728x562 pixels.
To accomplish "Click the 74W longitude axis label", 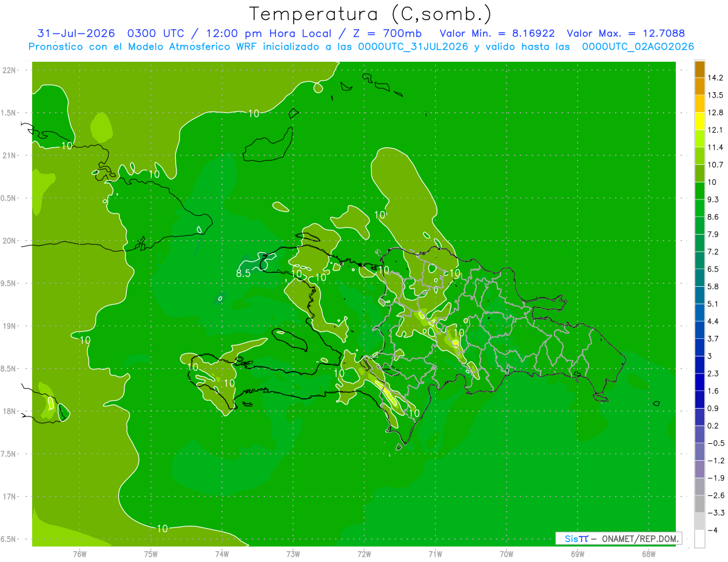I will (222, 554).
